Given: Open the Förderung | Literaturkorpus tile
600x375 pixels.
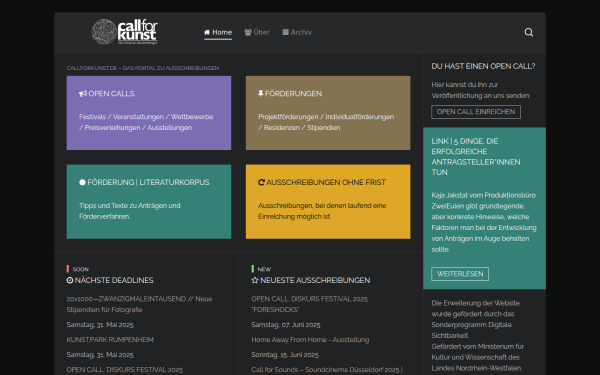Looking at the screenshot, I should [x=149, y=202].
